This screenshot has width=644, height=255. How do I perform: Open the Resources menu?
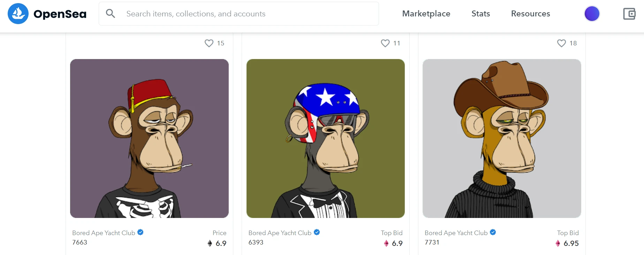[530, 14]
